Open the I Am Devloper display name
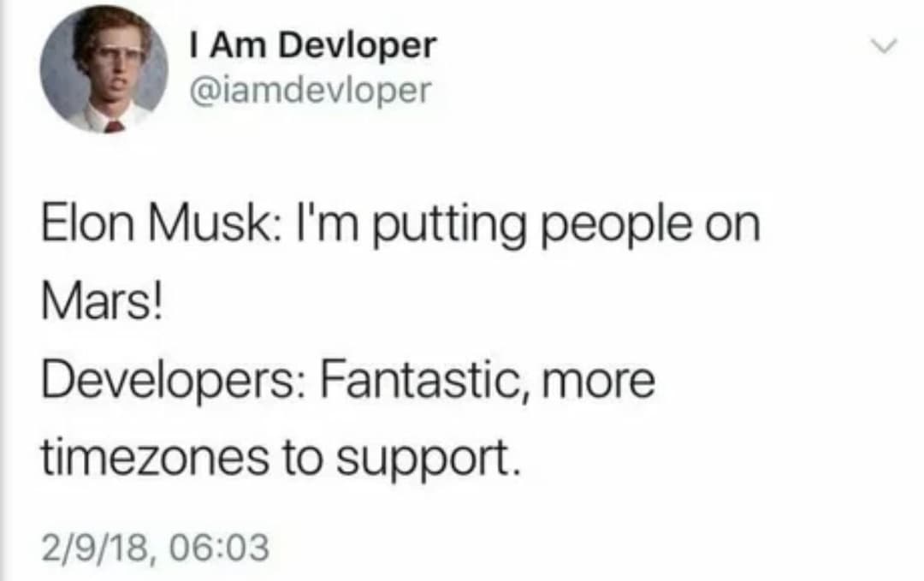Image resolution: width=924 pixels, height=581 pixels. coord(313,46)
